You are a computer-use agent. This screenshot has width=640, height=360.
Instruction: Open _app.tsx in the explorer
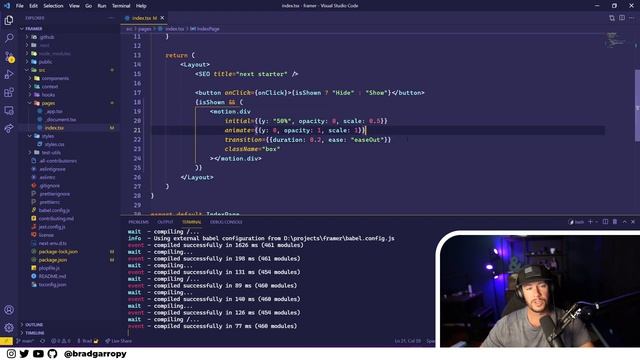(x=54, y=111)
